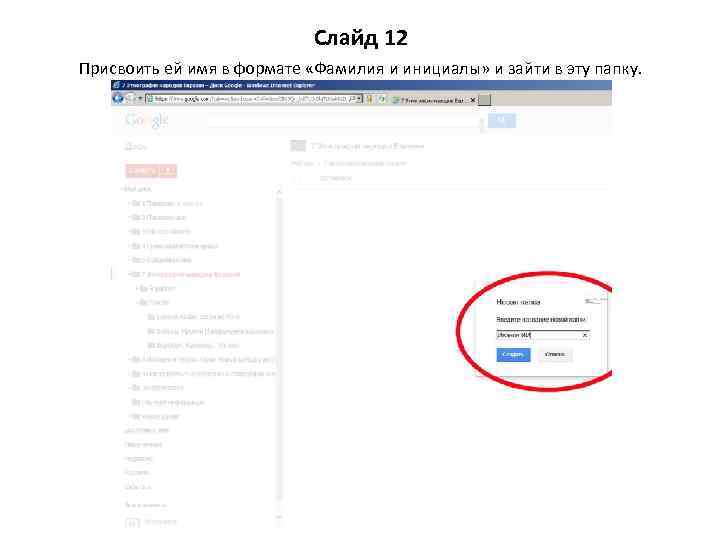Viewport: 720px width, 540px height.
Task: Click the Google logo
Action: (x=146, y=120)
